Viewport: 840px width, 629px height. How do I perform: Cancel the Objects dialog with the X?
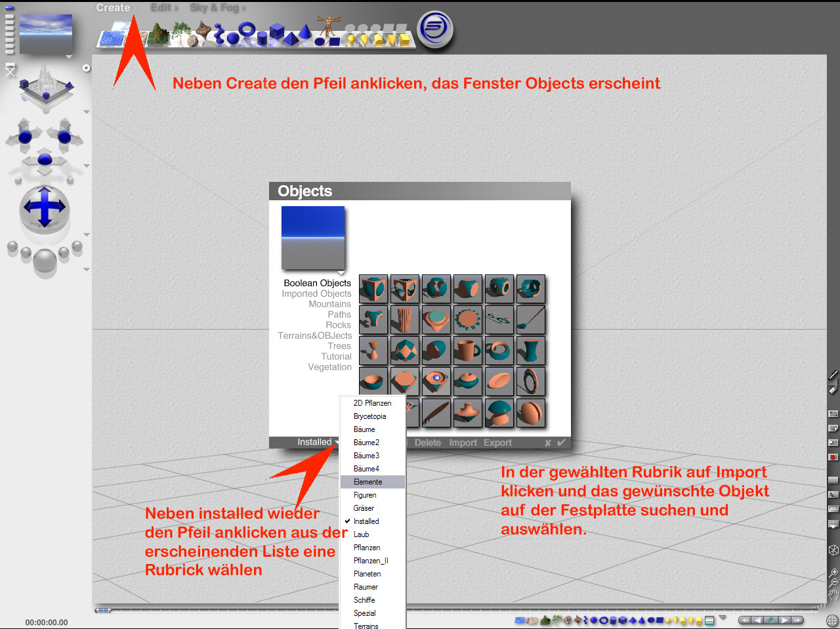click(548, 443)
